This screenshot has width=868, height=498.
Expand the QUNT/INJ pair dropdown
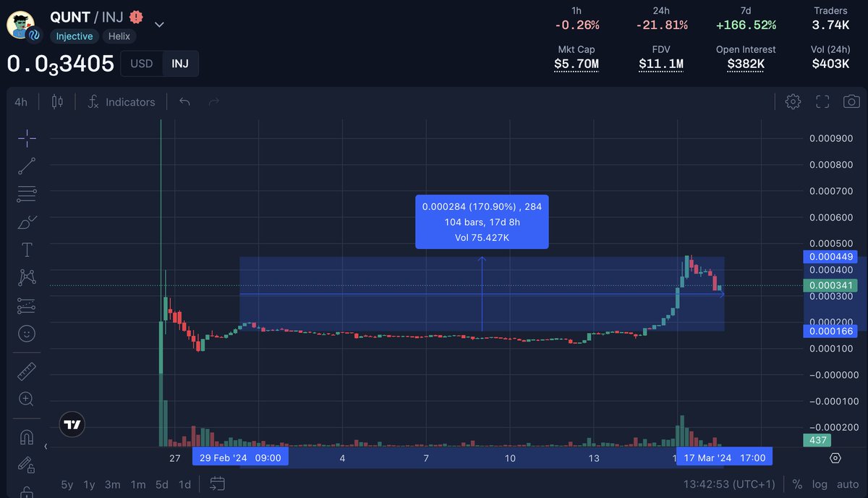[x=158, y=23]
